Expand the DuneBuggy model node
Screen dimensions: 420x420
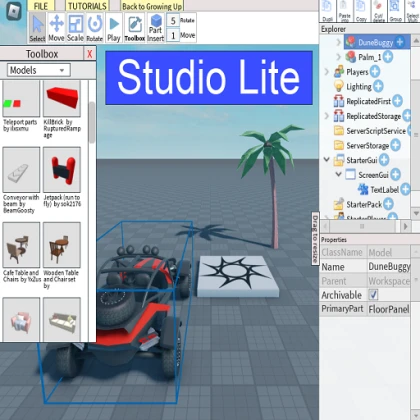(x=338, y=42)
